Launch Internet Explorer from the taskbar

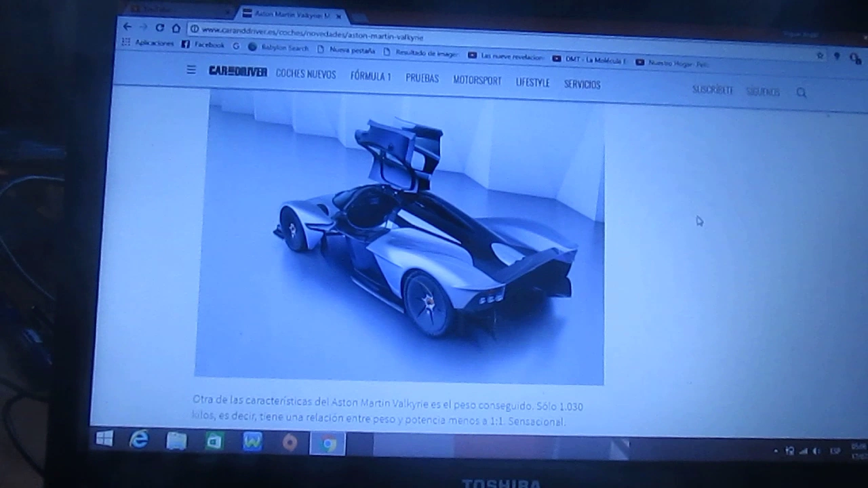139,441
